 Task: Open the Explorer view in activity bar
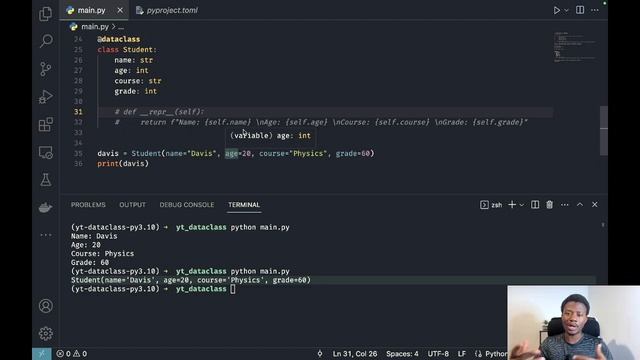[x=45, y=14]
